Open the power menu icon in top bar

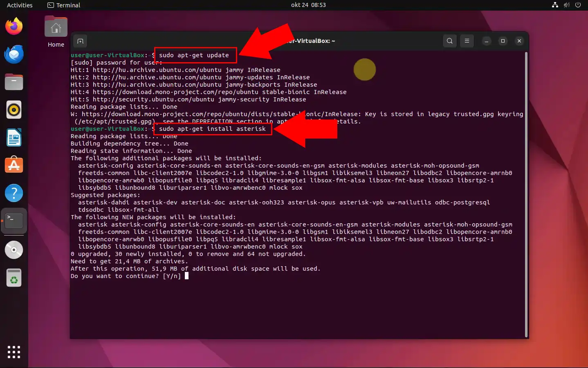coord(578,5)
